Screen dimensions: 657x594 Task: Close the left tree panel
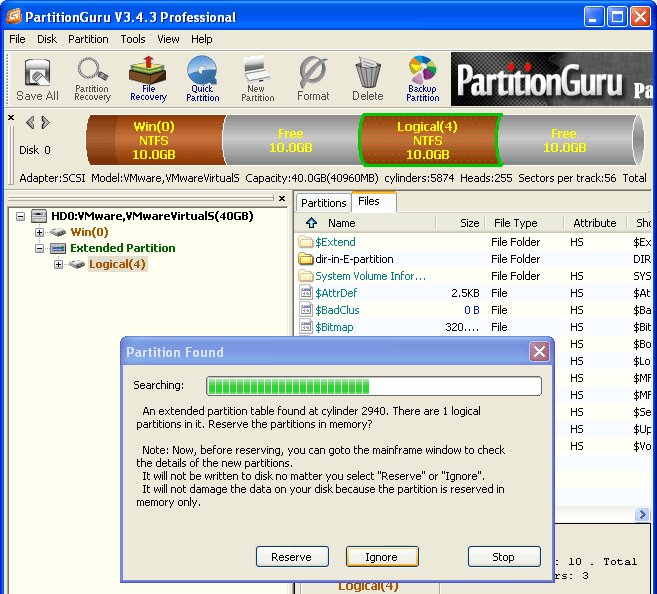[x=282, y=198]
